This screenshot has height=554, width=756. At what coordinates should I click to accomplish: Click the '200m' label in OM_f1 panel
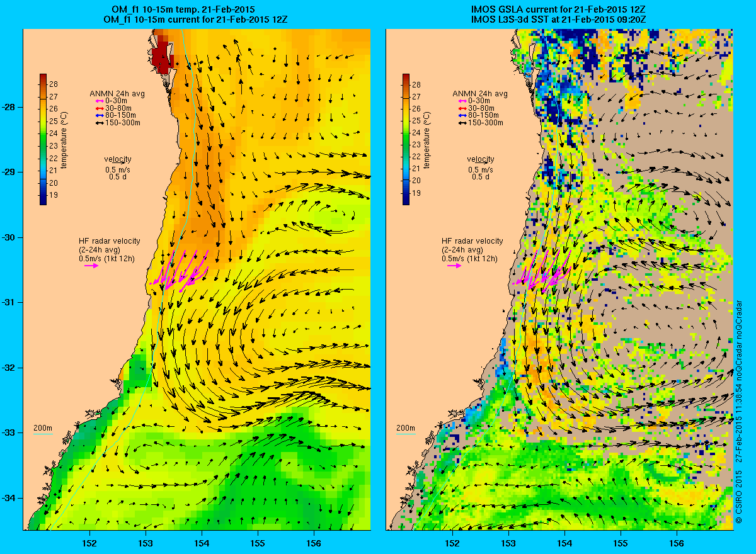(43, 428)
